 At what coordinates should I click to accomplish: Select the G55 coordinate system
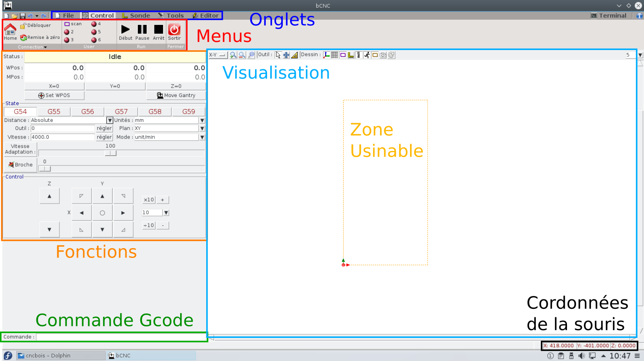(54, 112)
